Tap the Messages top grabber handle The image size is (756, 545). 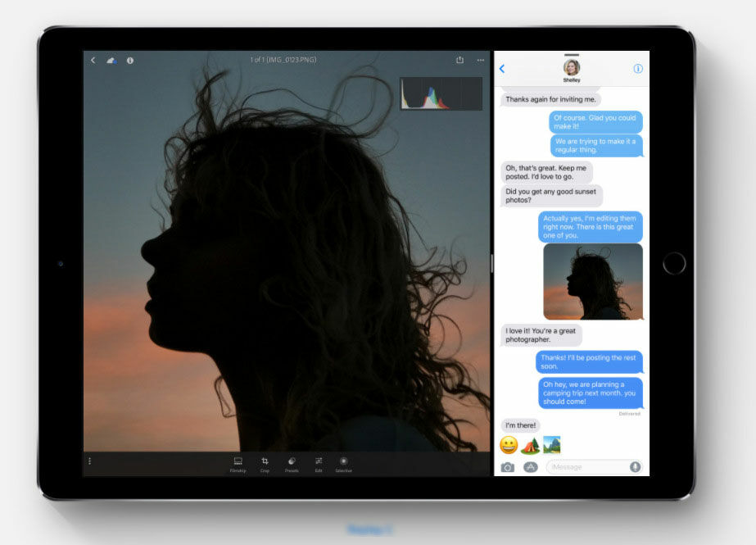point(572,54)
